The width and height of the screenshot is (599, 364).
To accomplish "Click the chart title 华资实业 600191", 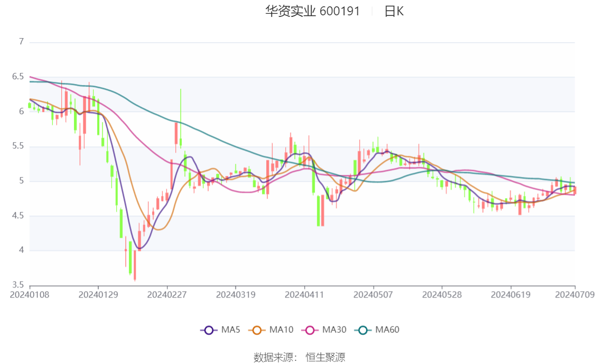I will tap(313, 11).
